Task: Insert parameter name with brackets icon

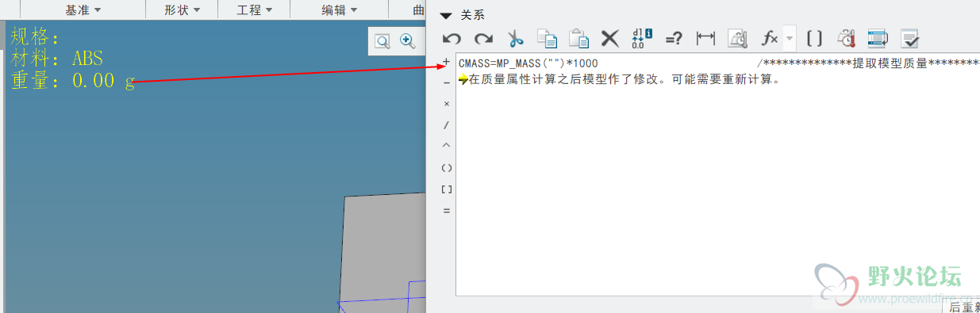Action: point(814,38)
